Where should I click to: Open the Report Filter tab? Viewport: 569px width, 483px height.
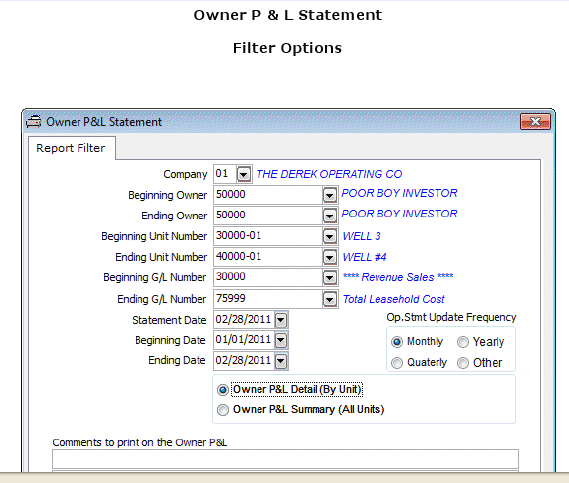pyautogui.click(x=71, y=148)
